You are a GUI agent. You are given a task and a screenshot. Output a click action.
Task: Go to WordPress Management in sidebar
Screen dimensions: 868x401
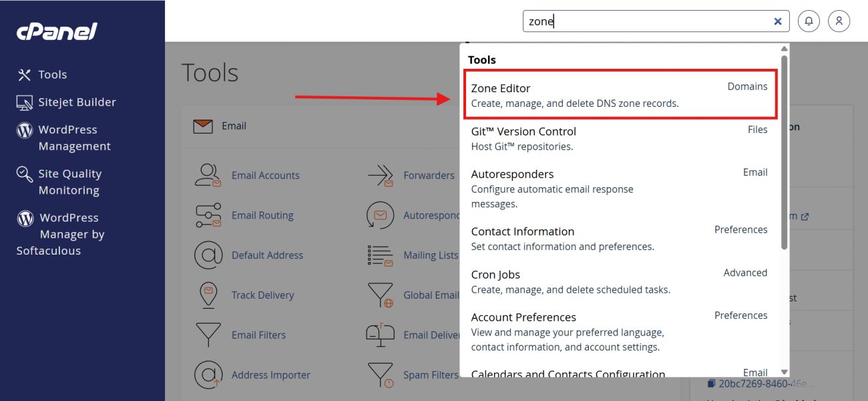click(63, 138)
